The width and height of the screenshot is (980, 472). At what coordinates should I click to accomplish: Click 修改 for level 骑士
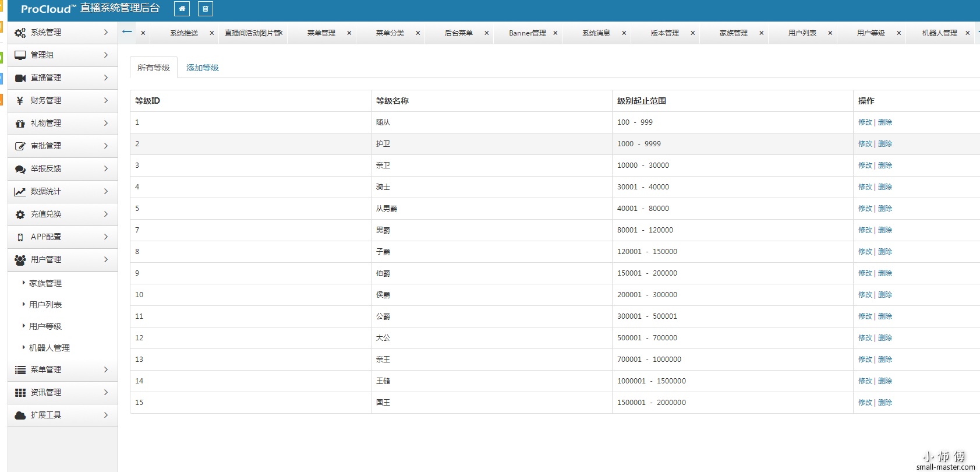click(x=865, y=187)
